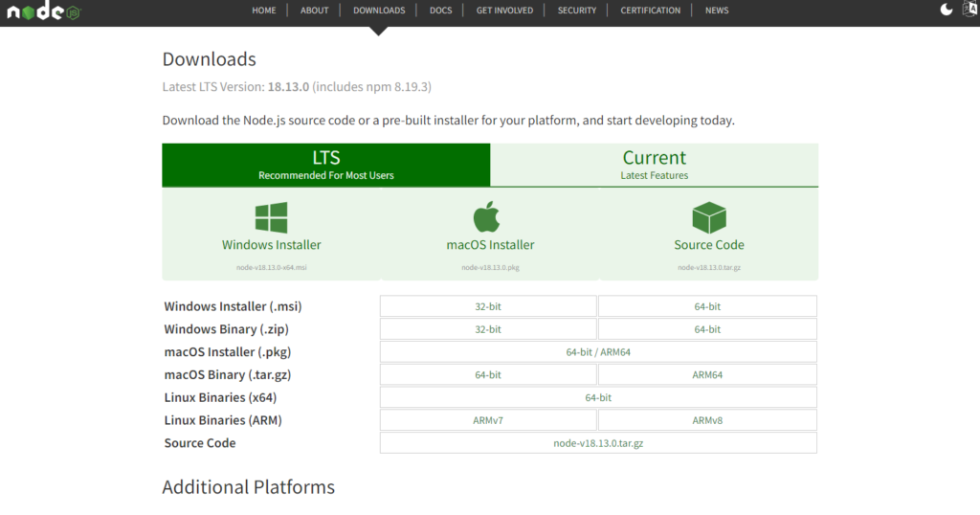Download Linux Binaries (x64) 64-bit
This screenshot has width=980, height=515.
[598, 397]
